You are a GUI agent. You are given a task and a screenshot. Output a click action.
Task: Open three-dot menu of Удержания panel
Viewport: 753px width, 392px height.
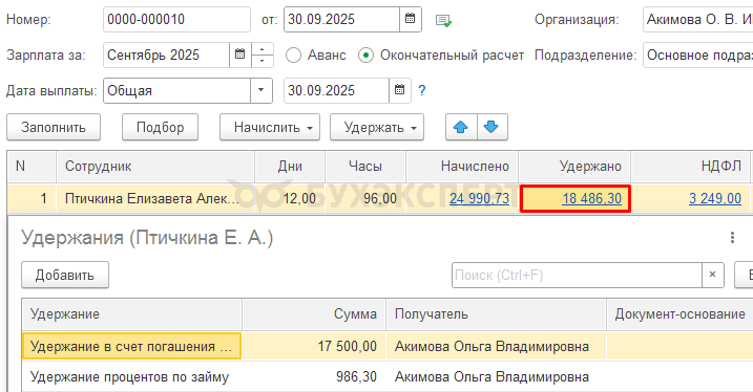coord(732,237)
